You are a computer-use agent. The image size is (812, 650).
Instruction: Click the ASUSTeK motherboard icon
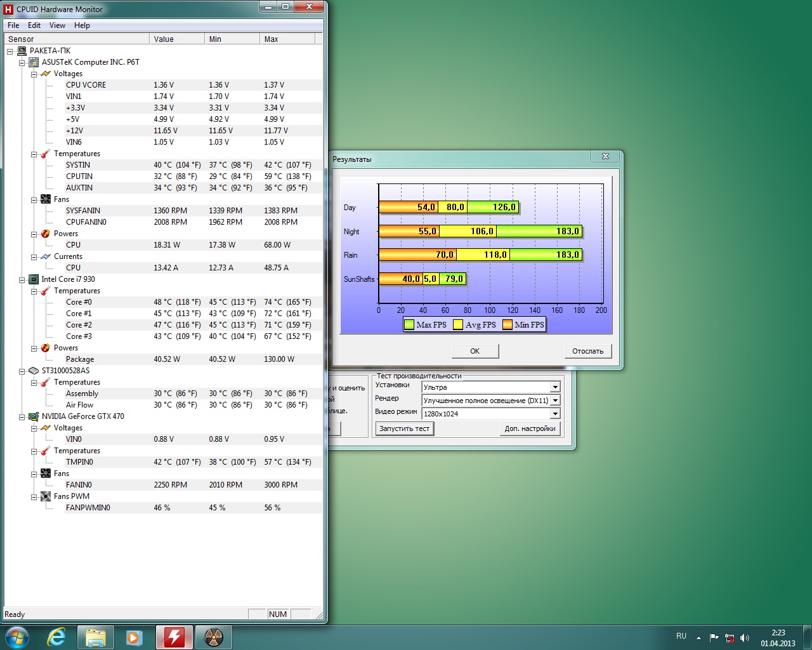click(34, 62)
